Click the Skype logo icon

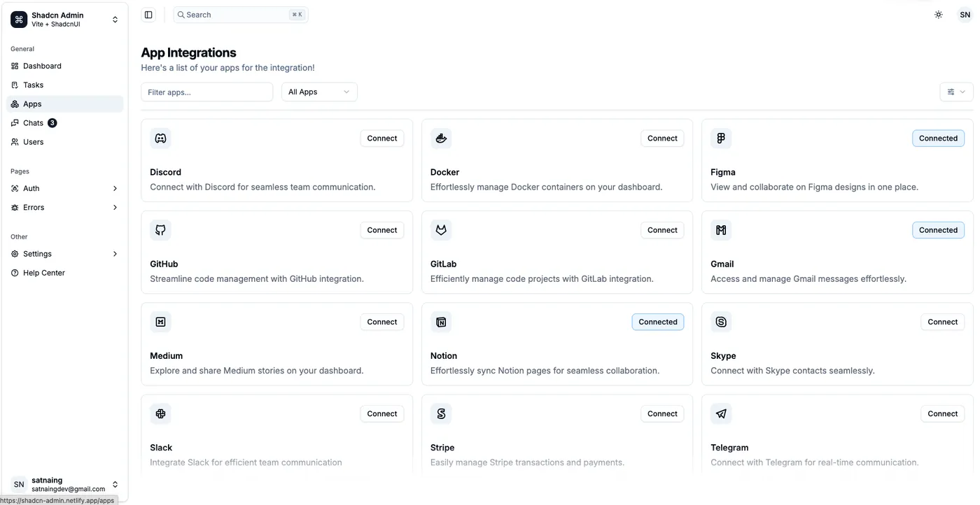pyautogui.click(x=721, y=322)
